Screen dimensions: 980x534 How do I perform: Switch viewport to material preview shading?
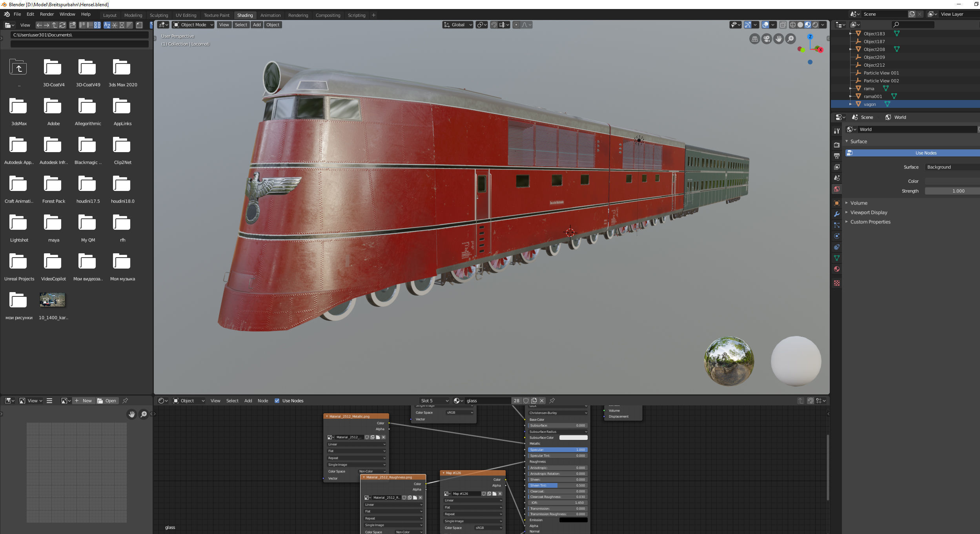pyautogui.click(x=808, y=25)
